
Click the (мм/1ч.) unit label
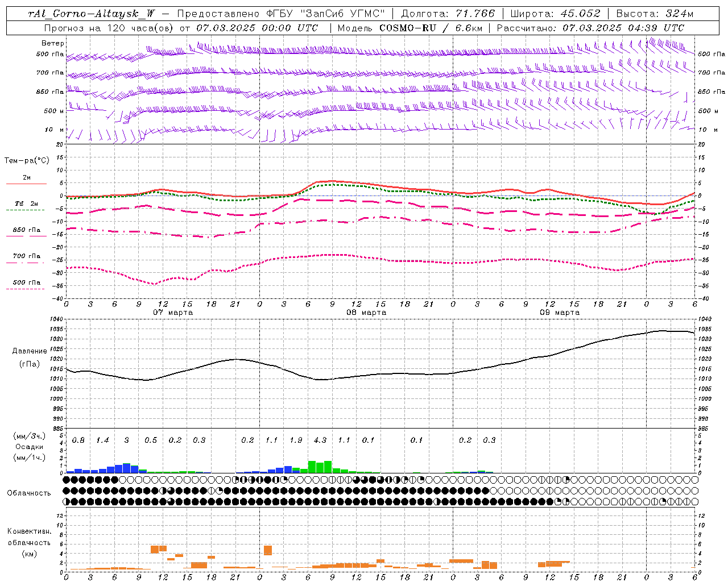pos(30,458)
